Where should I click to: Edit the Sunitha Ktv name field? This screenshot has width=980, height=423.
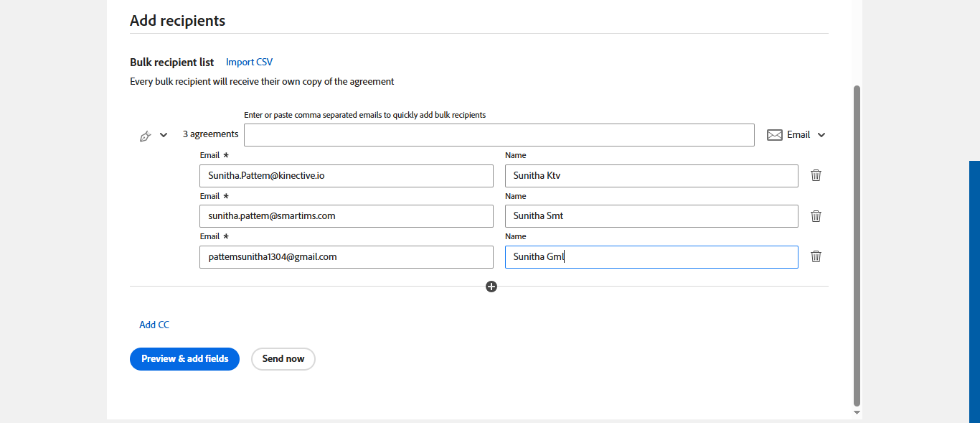(x=651, y=176)
